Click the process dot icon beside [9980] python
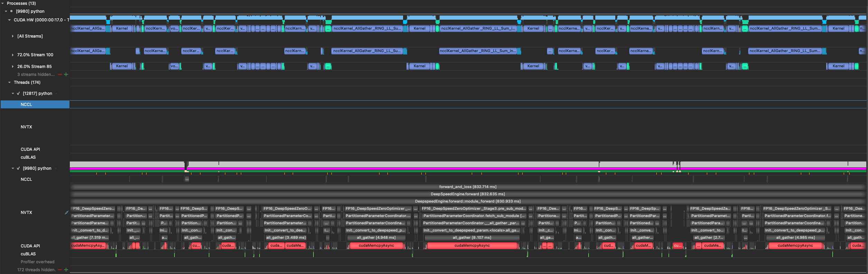 (x=11, y=11)
